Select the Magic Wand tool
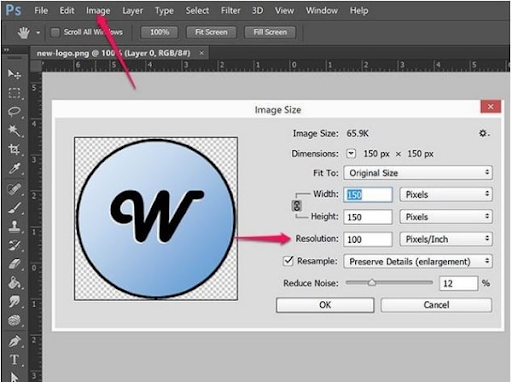Screen dimensions: 512x382 [x=14, y=130]
